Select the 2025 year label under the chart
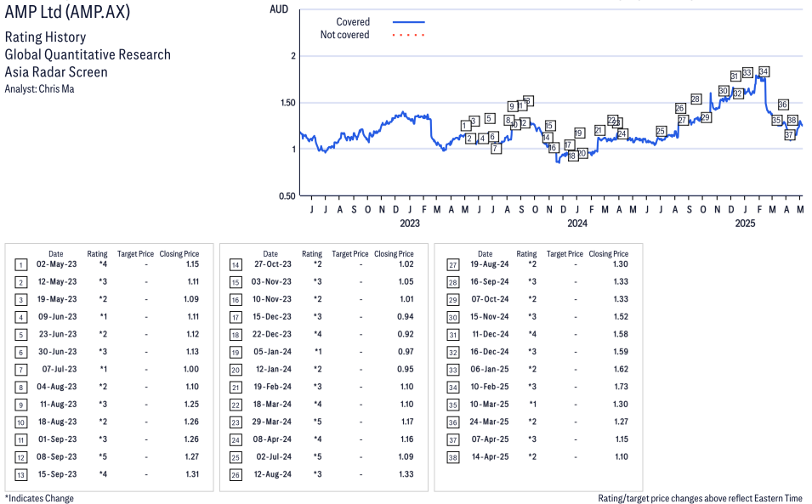This screenshot has width=812, height=504. pyautogui.click(x=745, y=223)
